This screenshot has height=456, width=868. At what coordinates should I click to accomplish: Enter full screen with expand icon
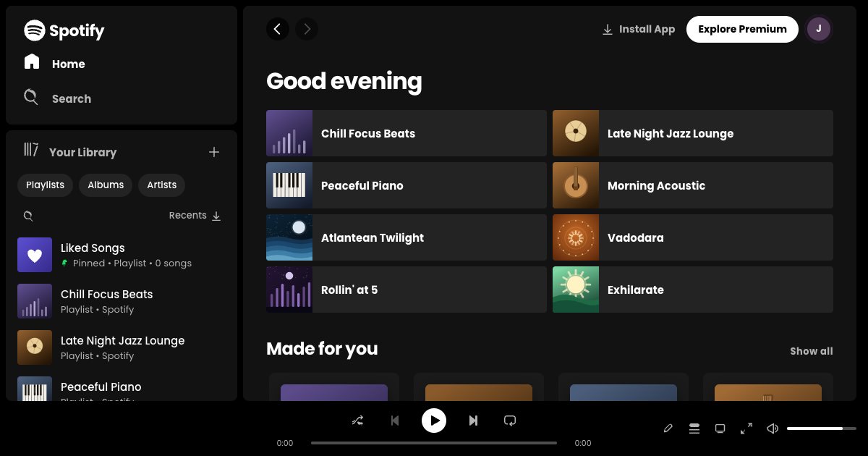[x=746, y=428]
